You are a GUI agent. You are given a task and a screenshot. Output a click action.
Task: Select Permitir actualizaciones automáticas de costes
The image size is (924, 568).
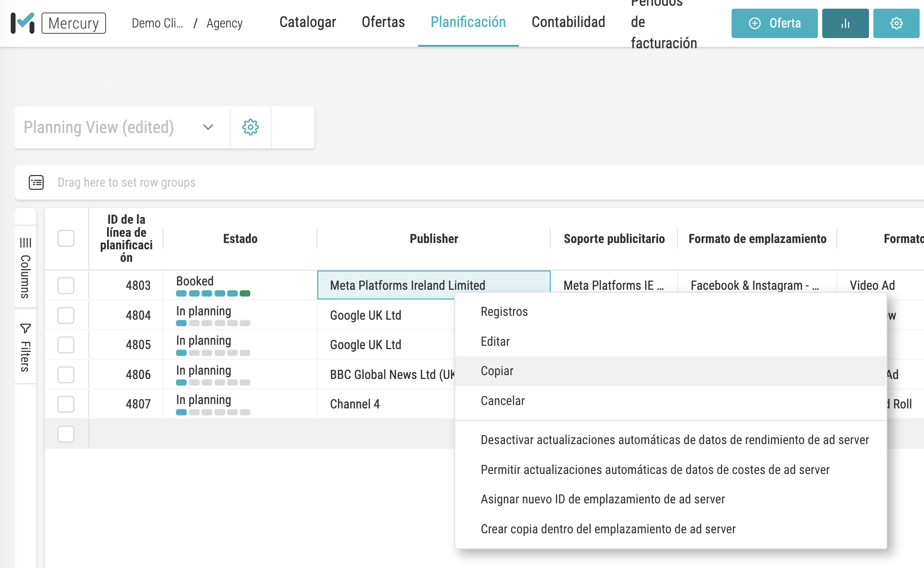tap(671, 470)
